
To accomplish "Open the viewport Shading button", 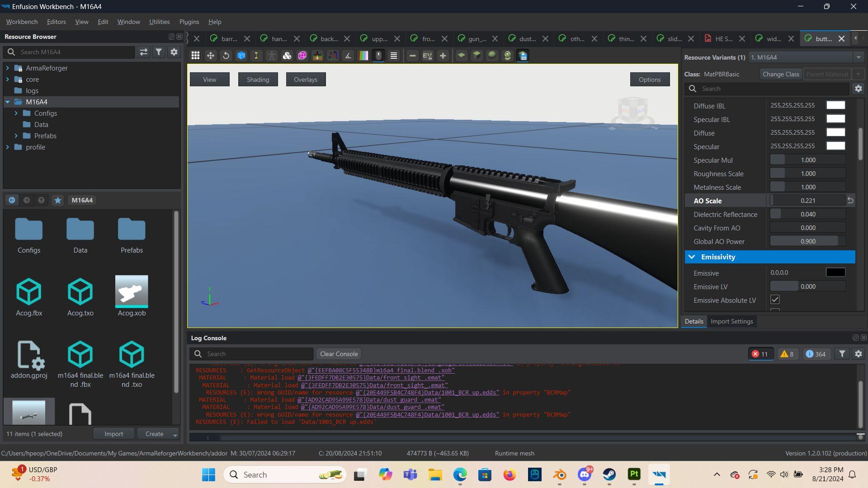I will tap(258, 80).
